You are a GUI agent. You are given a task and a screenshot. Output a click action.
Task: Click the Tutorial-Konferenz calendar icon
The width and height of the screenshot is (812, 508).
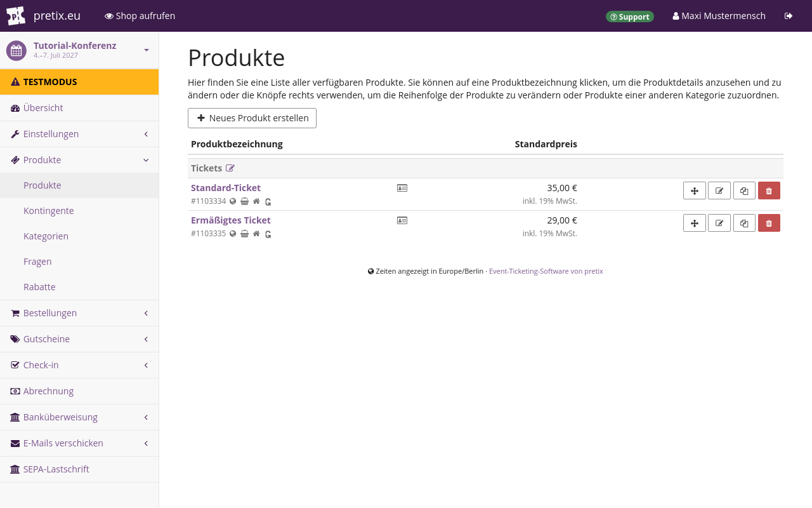[16, 50]
